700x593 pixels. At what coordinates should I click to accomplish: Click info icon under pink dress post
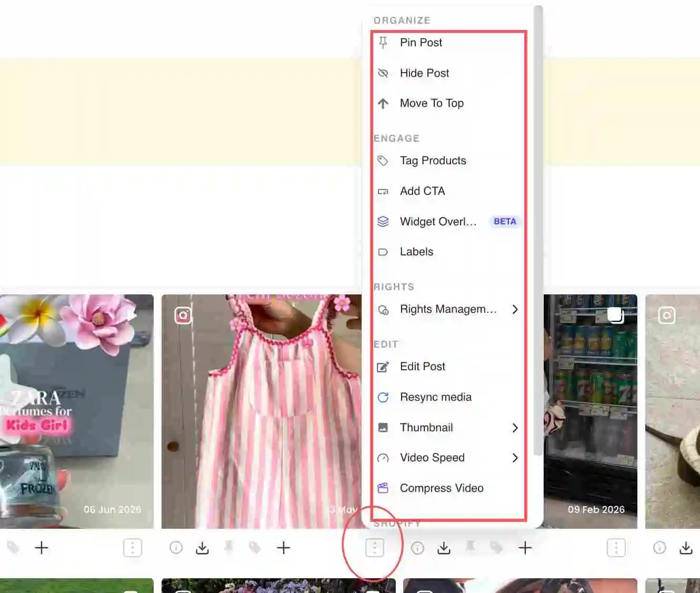click(176, 548)
